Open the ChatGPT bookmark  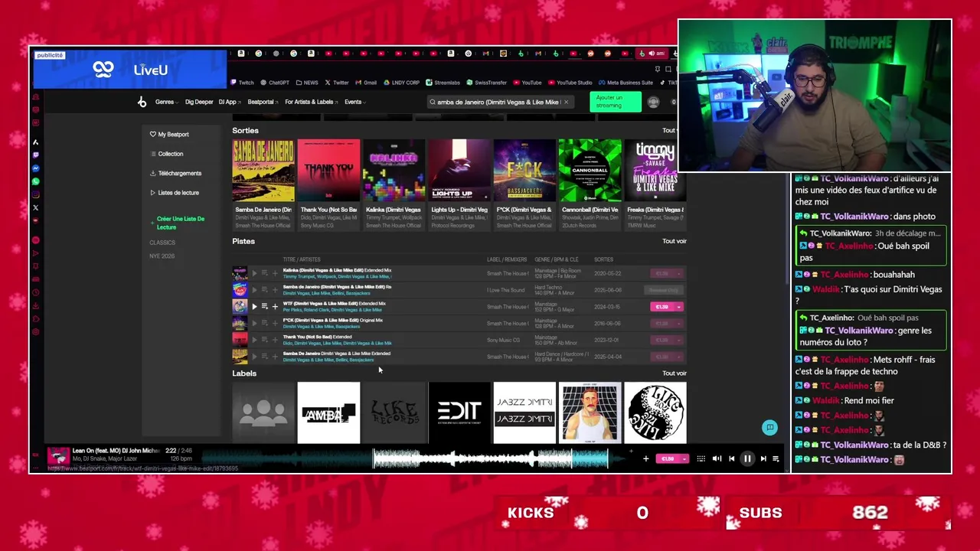click(274, 83)
